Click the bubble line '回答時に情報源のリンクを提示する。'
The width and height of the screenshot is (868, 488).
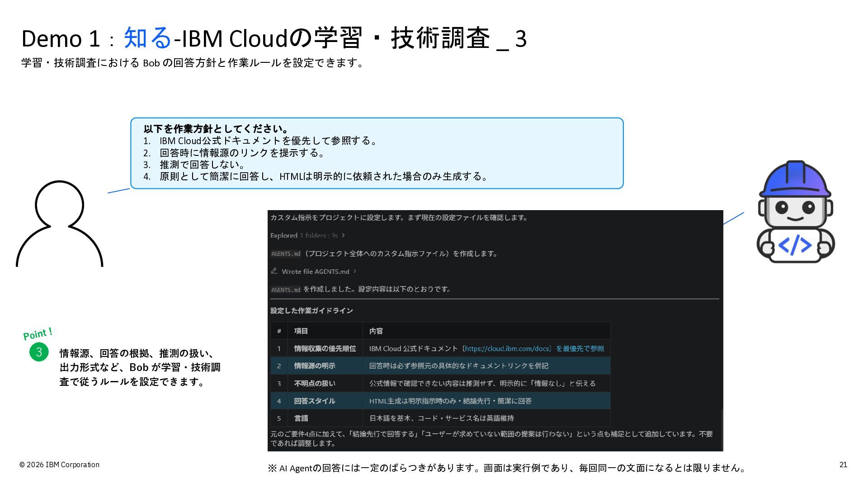(x=243, y=153)
